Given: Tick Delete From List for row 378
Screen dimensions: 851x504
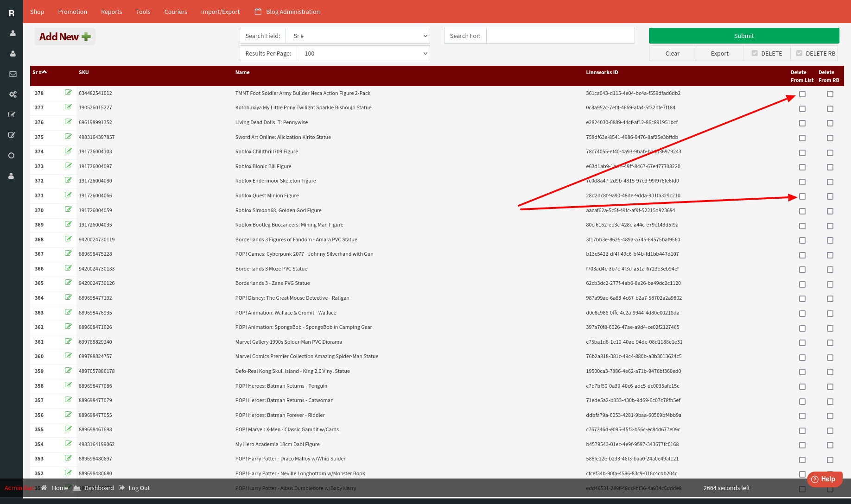Looking at the screenshot, I should coord(802,94).
